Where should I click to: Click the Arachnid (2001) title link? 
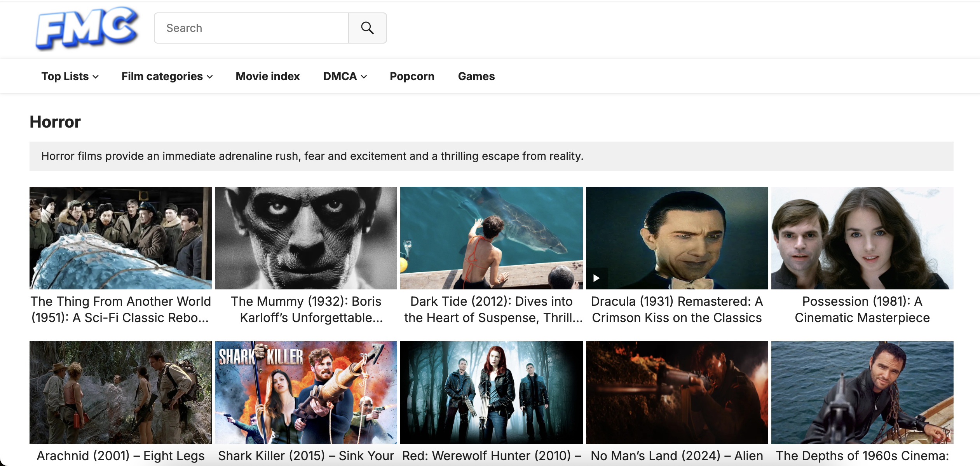pos(120,456)
